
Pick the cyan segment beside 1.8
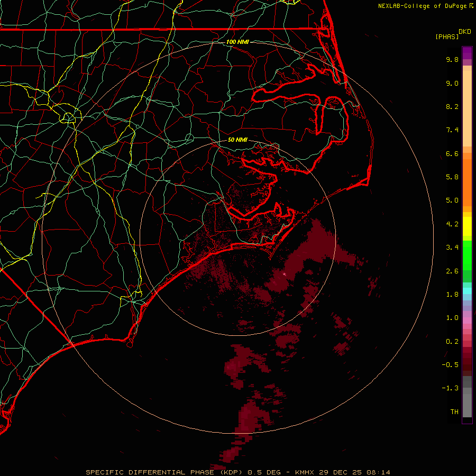click(467, 291)
